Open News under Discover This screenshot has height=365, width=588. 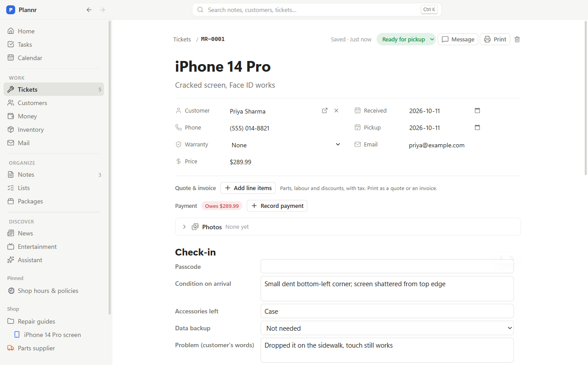(x=54, y=233)
